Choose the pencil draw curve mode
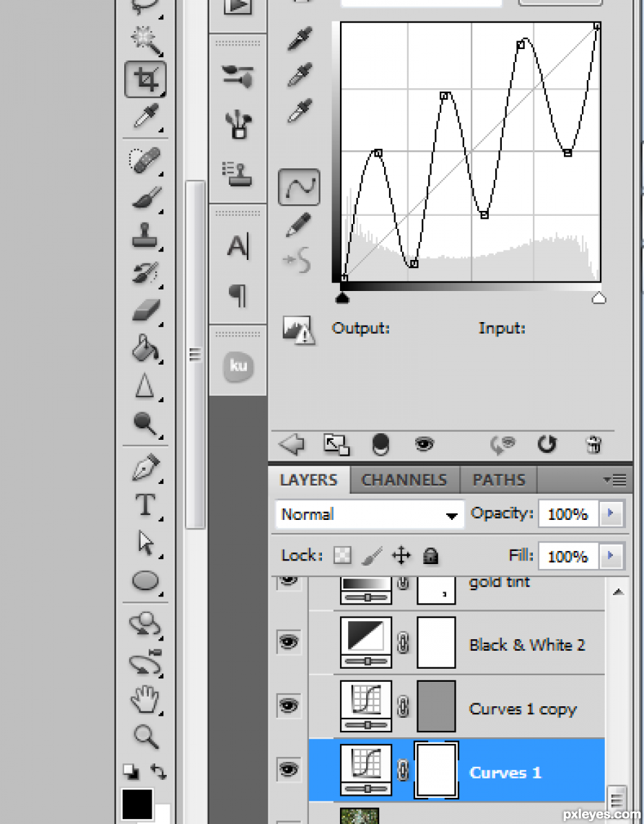 coord(298,225)
